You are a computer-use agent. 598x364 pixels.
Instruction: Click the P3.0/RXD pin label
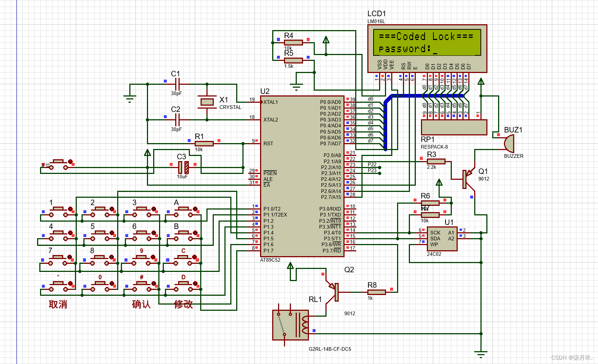pyautogui.click(x=330, y=209)
